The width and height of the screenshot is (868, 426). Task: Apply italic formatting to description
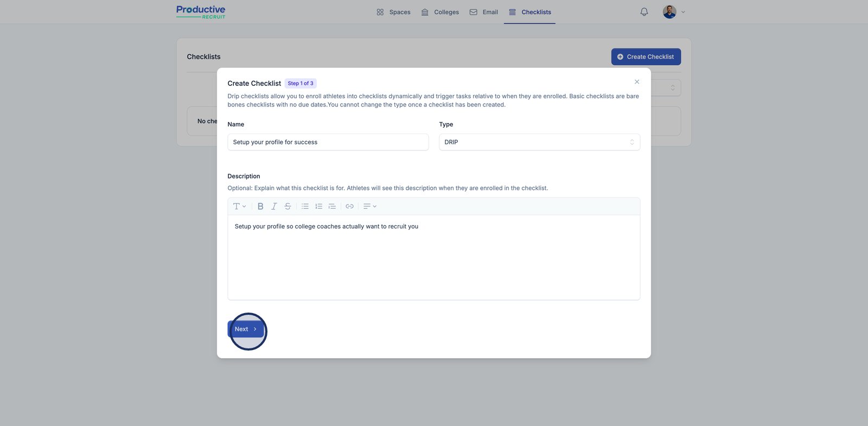click(274, 206)
